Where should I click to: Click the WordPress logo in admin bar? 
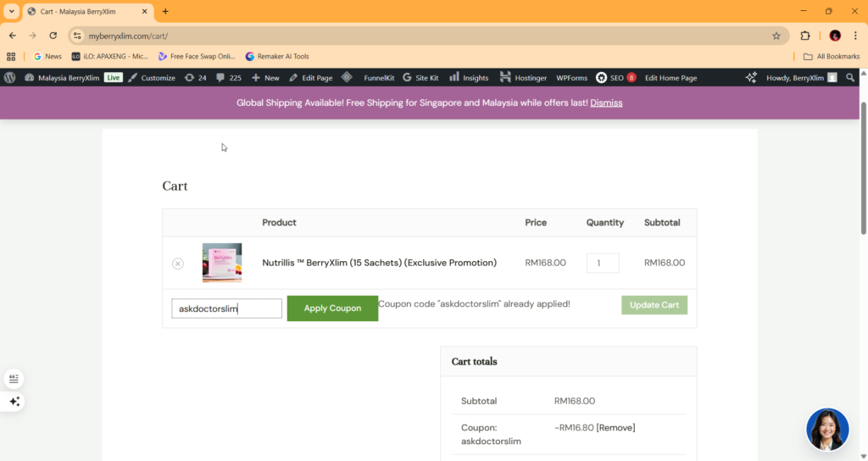coord(9,77)
